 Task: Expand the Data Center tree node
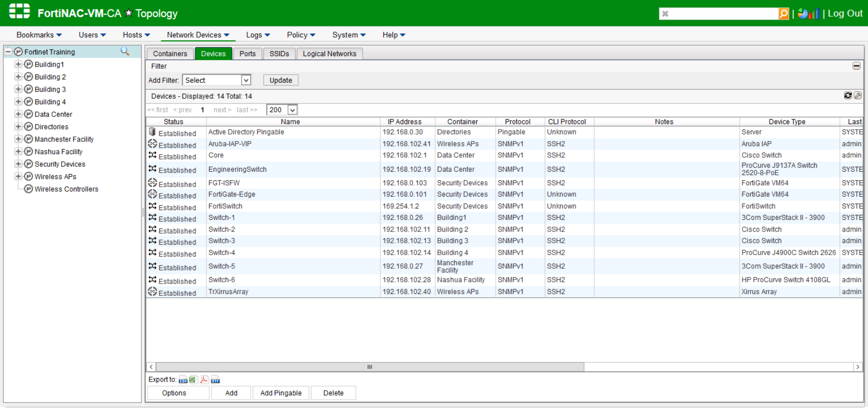tap(18, 114)
